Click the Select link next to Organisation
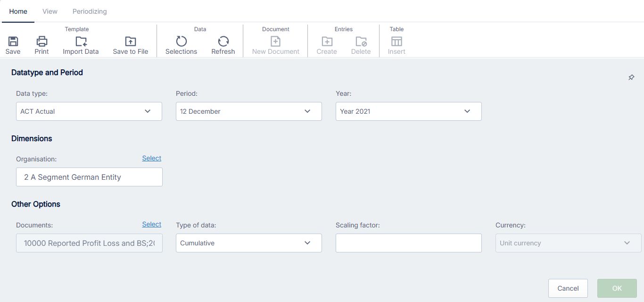The image size is (644, 302). pyautogui.click(x=152, y=158)
